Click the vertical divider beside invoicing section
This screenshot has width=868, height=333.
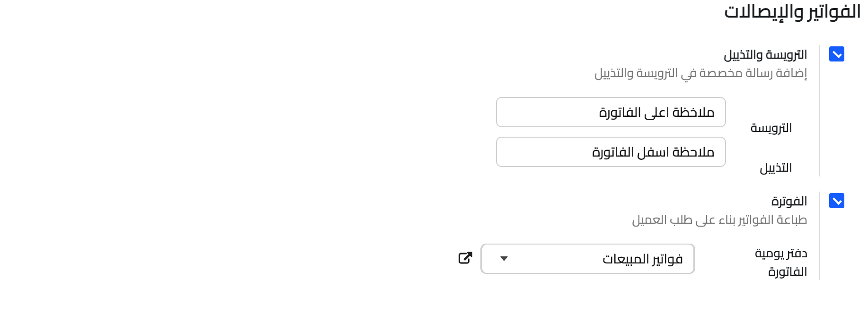click(x=819, y=237)
